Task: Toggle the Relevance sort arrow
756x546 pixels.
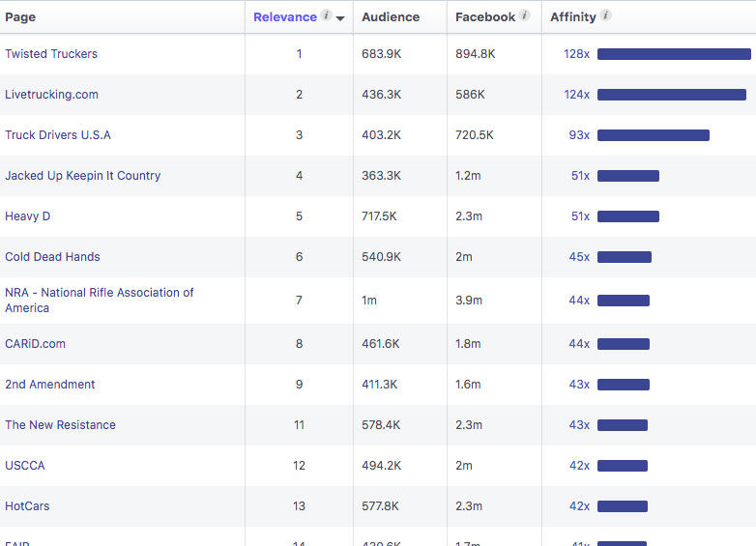Action: (340, 18)
